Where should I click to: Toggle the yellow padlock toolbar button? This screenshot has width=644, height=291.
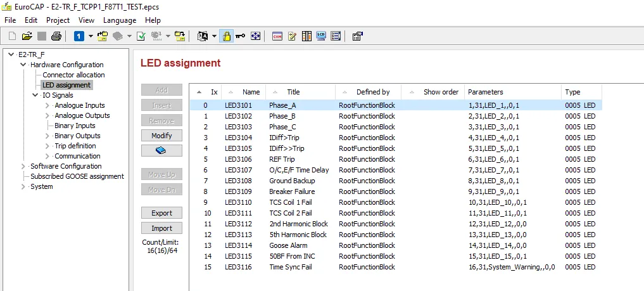pyautogui.click(x=226, y=36)
